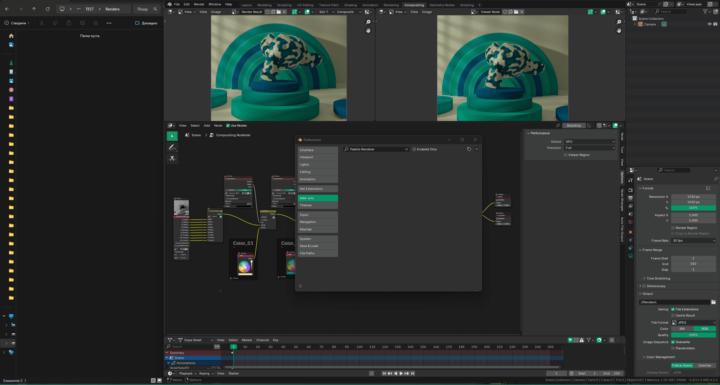The height and width of the screenshot is (385, 720).
Task: Switch to the Compositing workspace tab
Action: tap(414, 5)
